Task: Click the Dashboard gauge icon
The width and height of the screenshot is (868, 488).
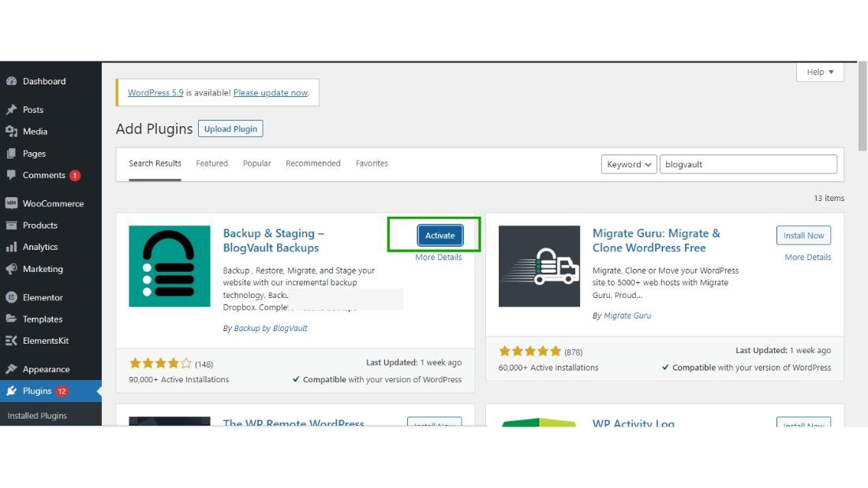Action: 11,81
